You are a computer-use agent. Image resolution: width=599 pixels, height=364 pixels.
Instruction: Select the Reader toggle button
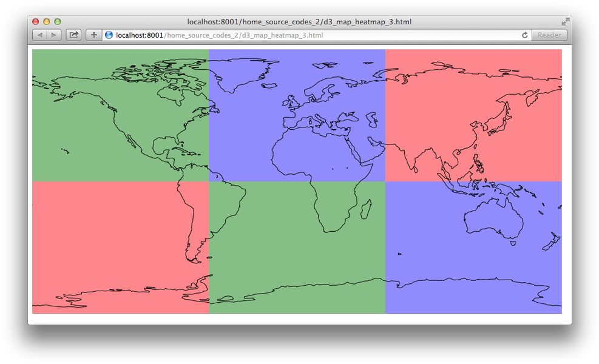click(548, 35)
